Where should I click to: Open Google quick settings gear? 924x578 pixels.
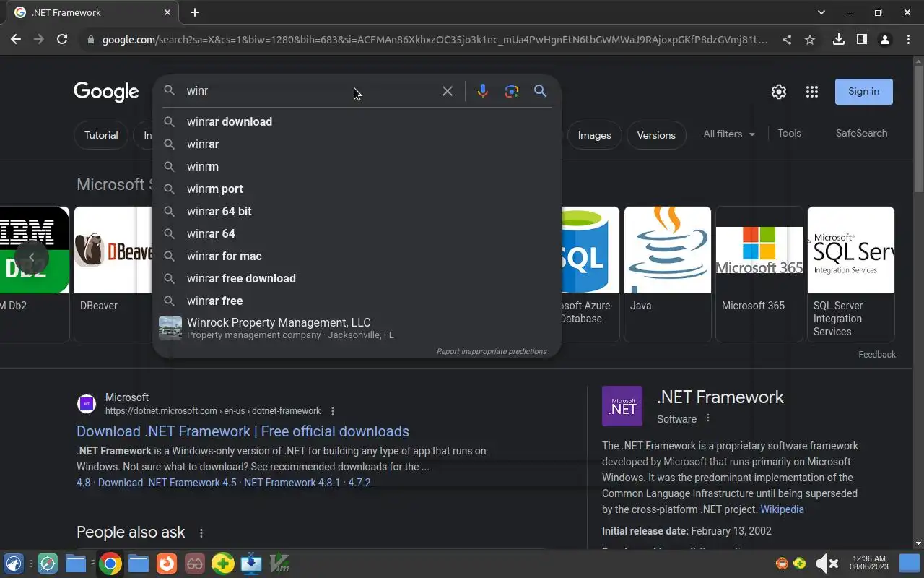coord(778,92)
